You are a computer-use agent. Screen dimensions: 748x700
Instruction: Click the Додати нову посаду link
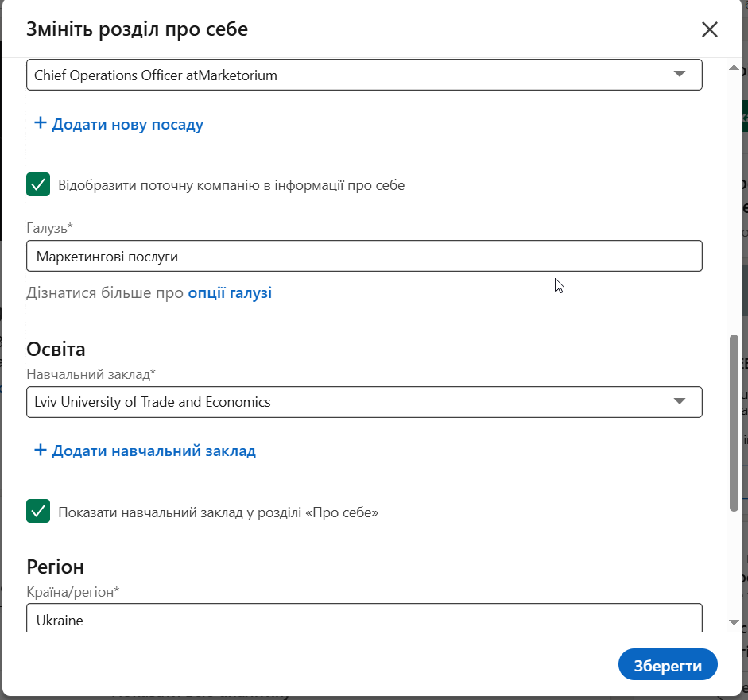[x=128, y=125]
